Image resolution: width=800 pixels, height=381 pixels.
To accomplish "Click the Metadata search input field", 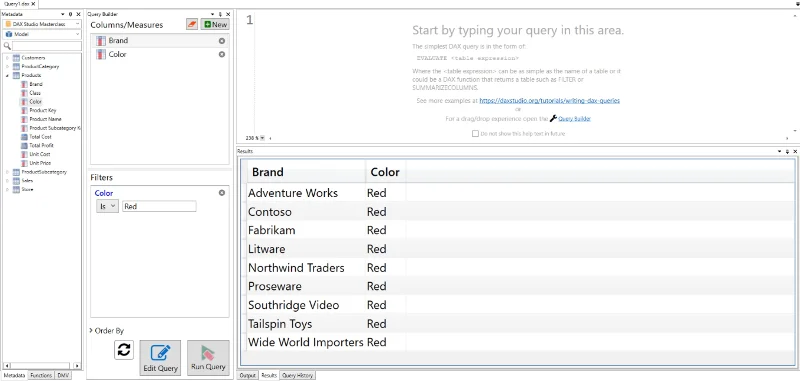I will (46, 46).
